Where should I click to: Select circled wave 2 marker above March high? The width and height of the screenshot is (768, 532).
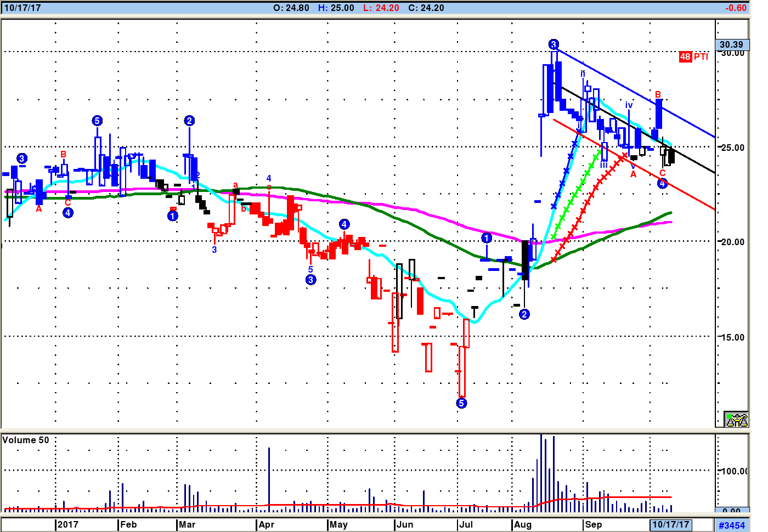[x=189, y=121]
